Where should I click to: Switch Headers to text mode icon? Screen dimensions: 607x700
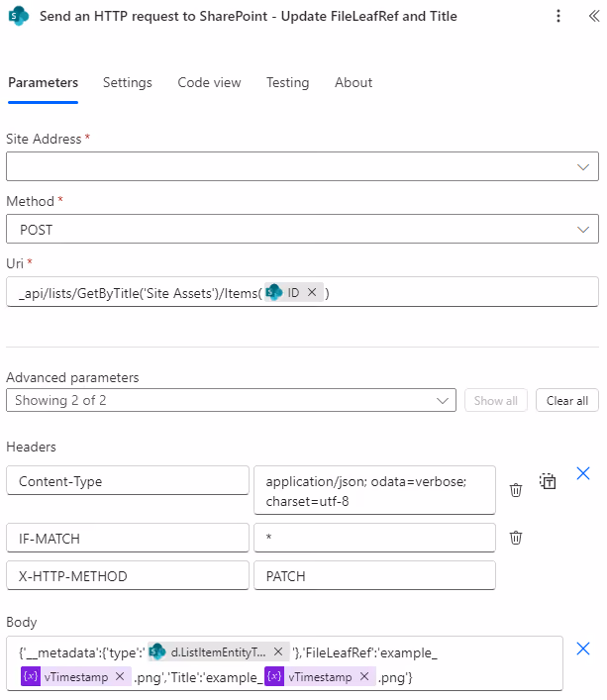click(548, 481)
